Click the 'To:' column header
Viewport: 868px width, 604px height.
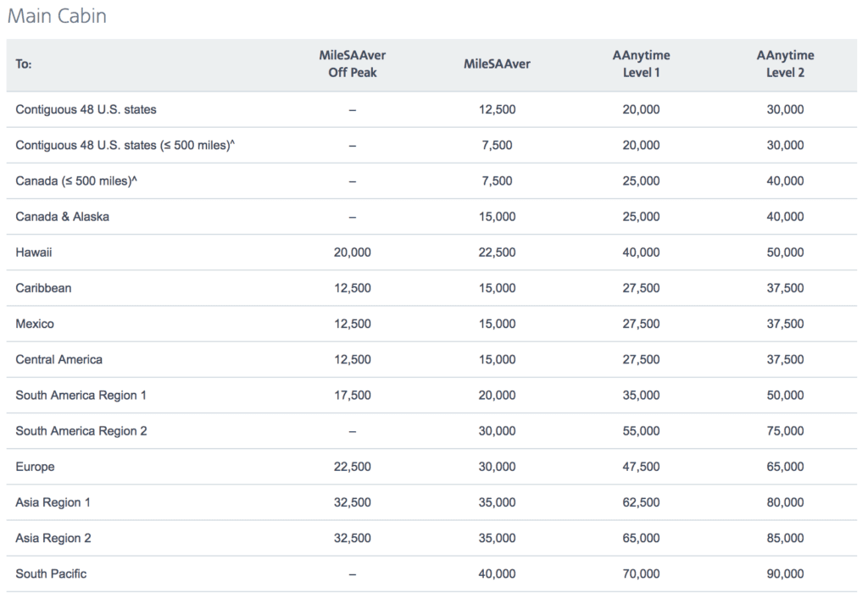[x=24, y=64]
